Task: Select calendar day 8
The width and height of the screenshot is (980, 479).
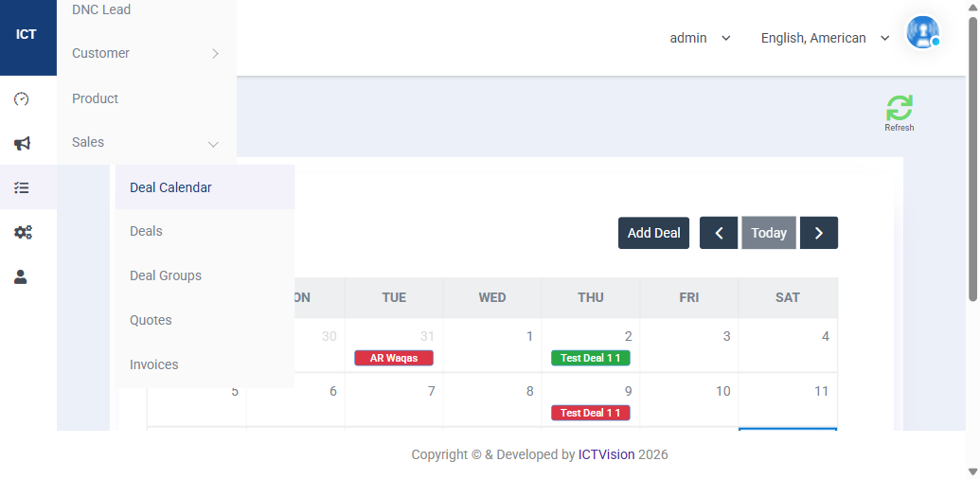Action: [529, 392]
